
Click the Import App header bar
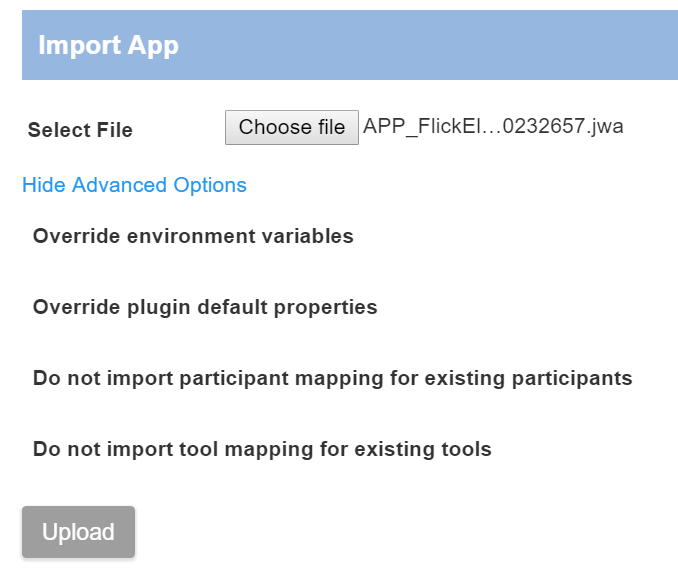pos(349,45)
